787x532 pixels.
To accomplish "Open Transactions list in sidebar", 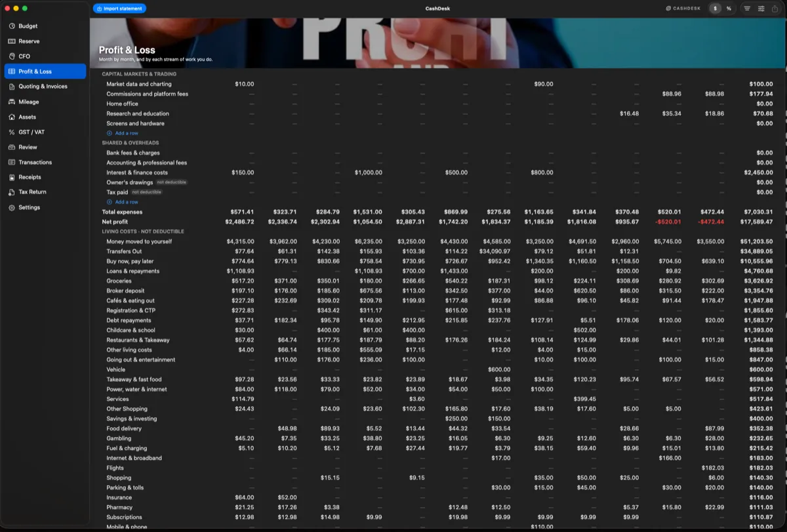I will pos(45,162).
